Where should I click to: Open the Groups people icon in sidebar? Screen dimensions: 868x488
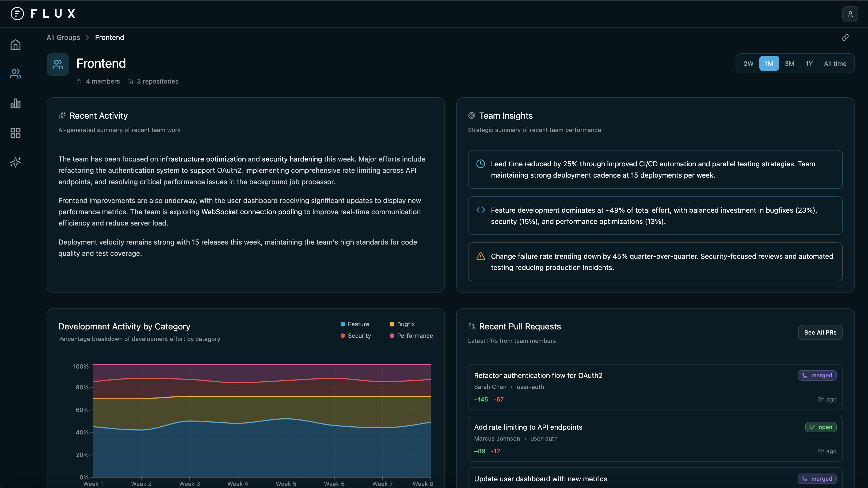pyautogui.click(x=16, y=74)
